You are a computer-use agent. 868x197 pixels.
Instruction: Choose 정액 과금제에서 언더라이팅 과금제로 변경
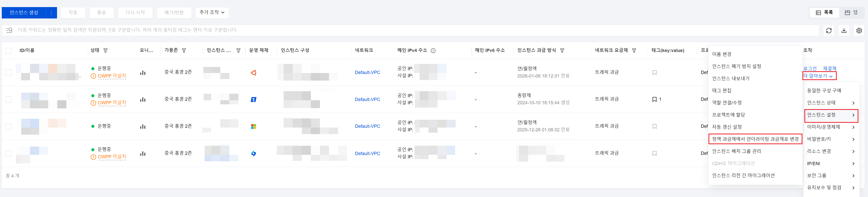(x=755, y=139)
